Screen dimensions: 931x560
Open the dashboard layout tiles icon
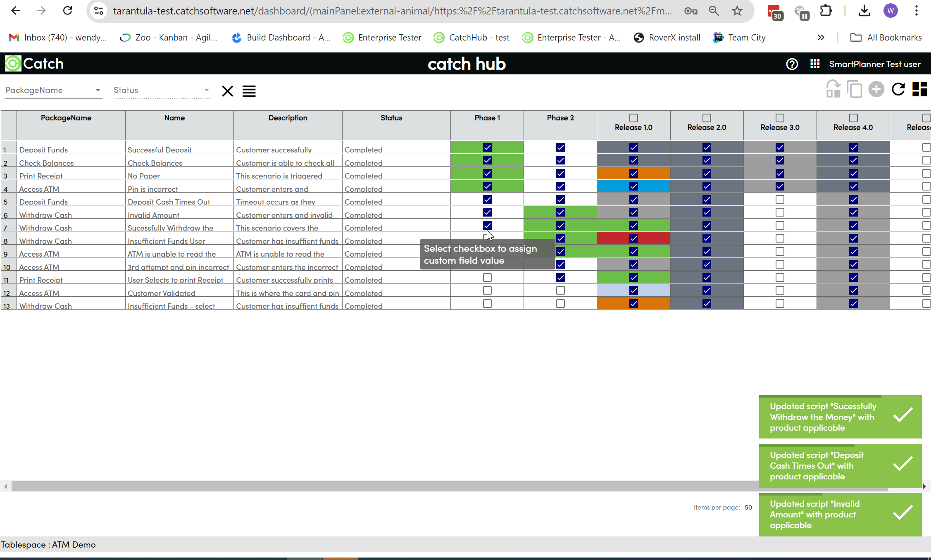pos(919,89)
